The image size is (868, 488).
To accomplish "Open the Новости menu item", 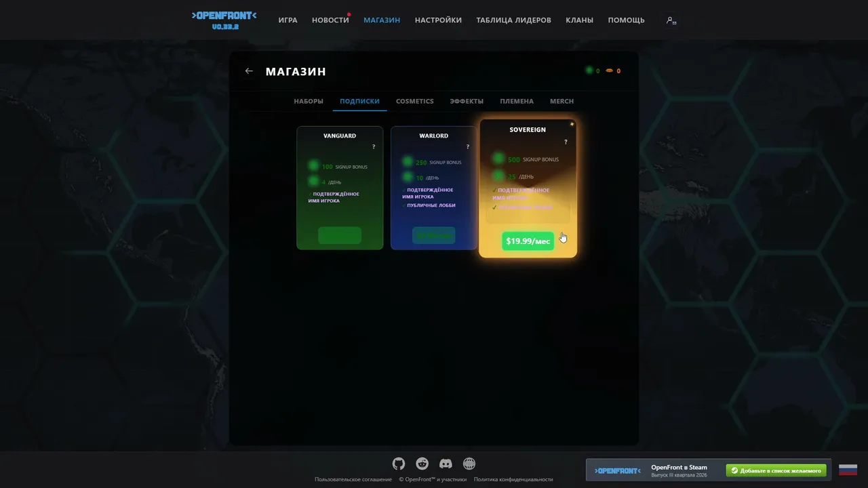I will [x=330, y=20].
